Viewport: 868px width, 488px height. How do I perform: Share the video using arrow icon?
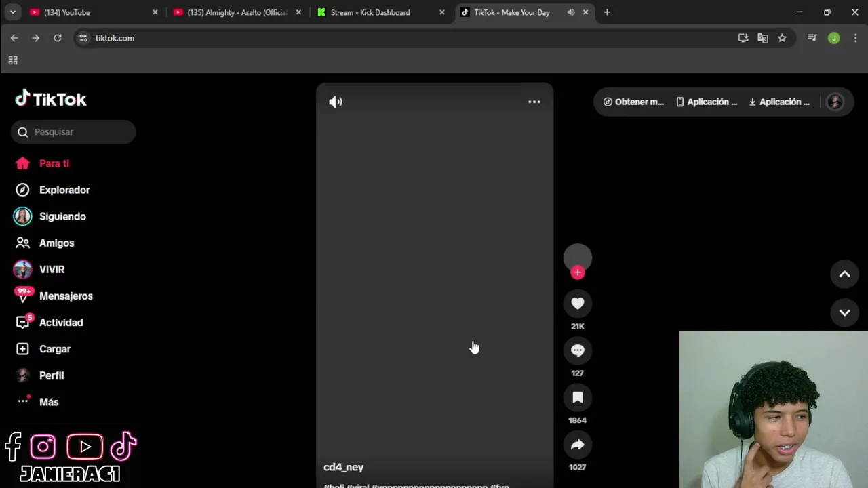578,445
